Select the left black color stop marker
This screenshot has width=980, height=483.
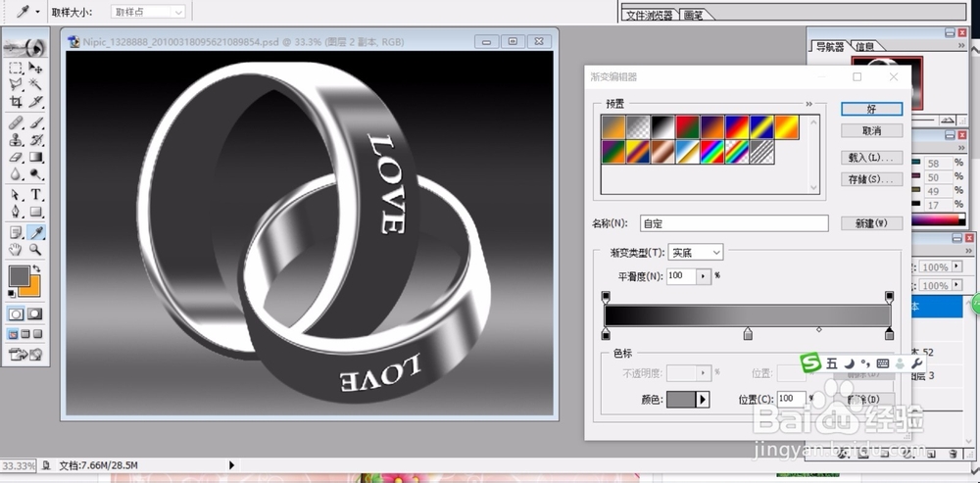click(x=606, y=334)
